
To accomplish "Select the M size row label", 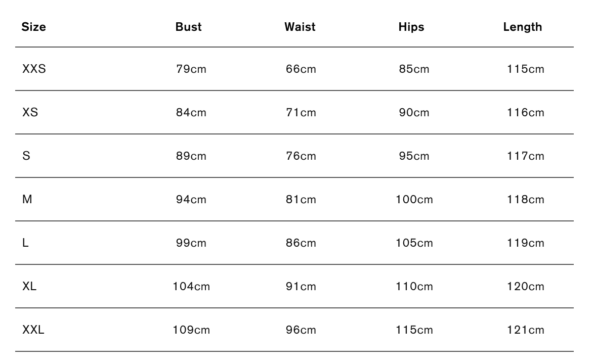I will pyautogui.click(x=27, y=200).
